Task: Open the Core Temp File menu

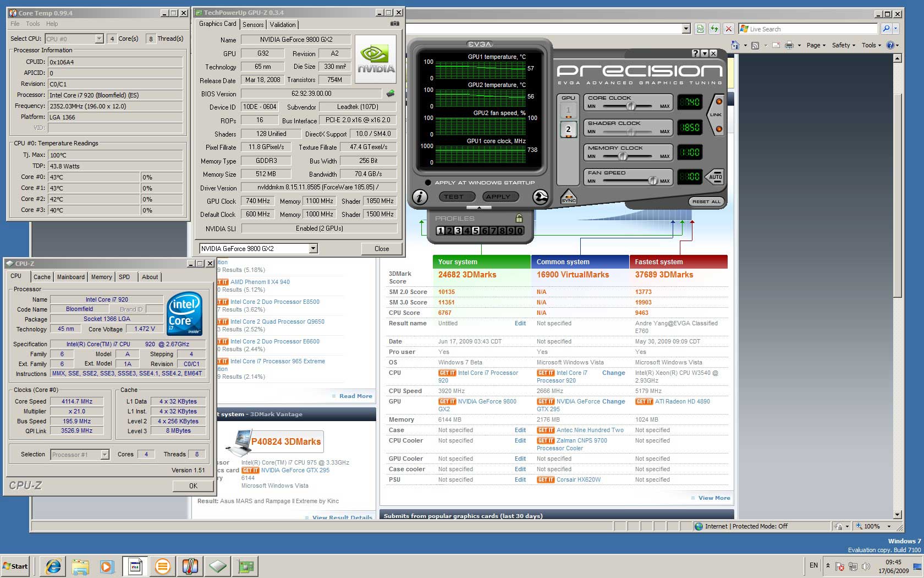Action: tap(15, 24)
